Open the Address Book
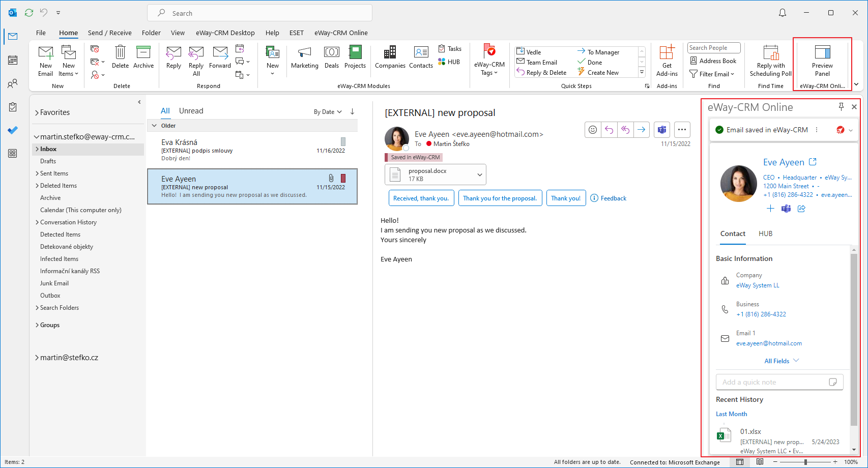This screenshot has height=468, width=868. [x=713, y=61]
